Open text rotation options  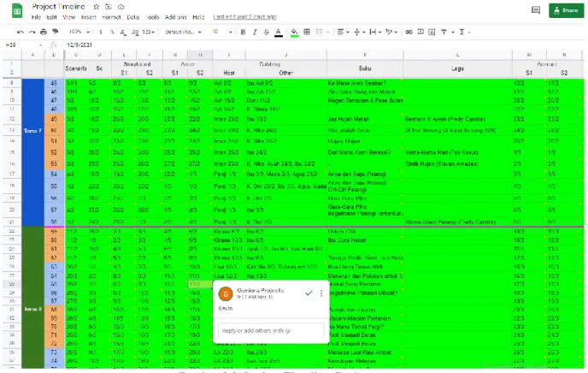click(391, 33)
